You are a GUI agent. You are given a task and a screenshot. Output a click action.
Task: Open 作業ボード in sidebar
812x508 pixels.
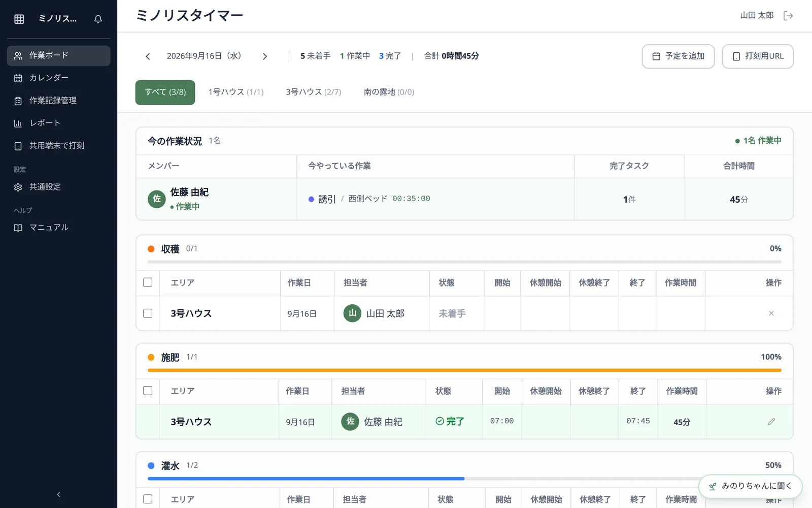point(58,56)
